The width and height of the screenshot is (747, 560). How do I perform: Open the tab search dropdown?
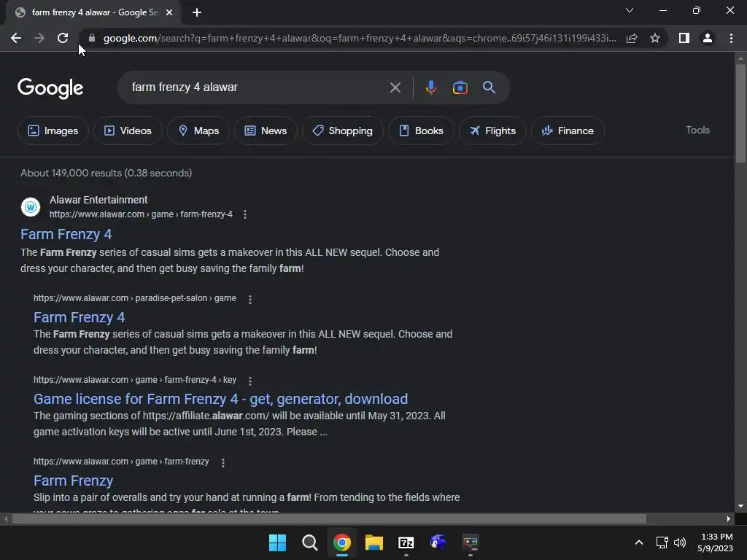[x=630, y=10]
